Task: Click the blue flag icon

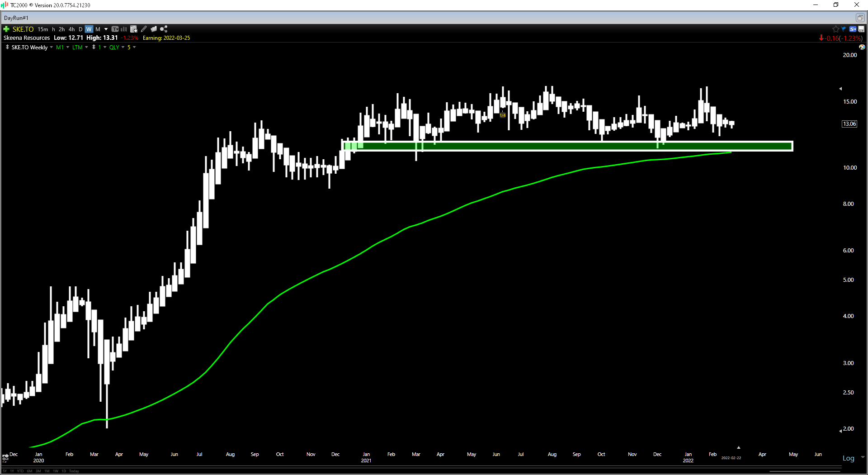Action: tap(844, 29)
